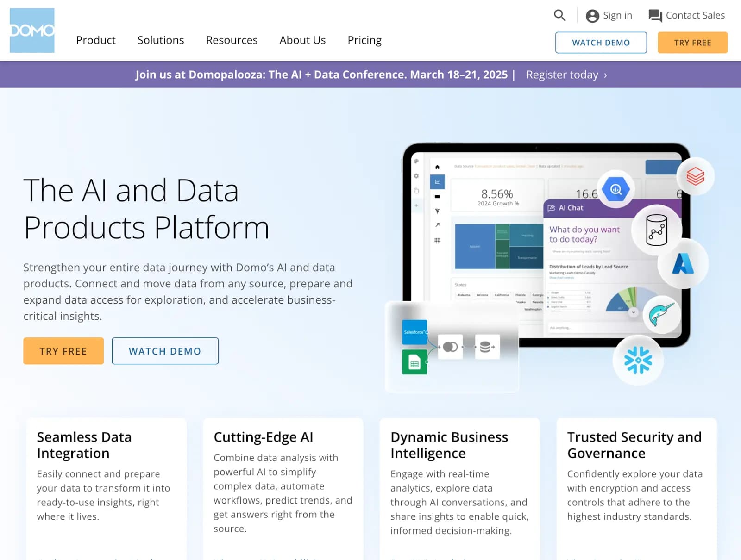
Task: Open the search magnifier icon
Action: pos(559,16)
